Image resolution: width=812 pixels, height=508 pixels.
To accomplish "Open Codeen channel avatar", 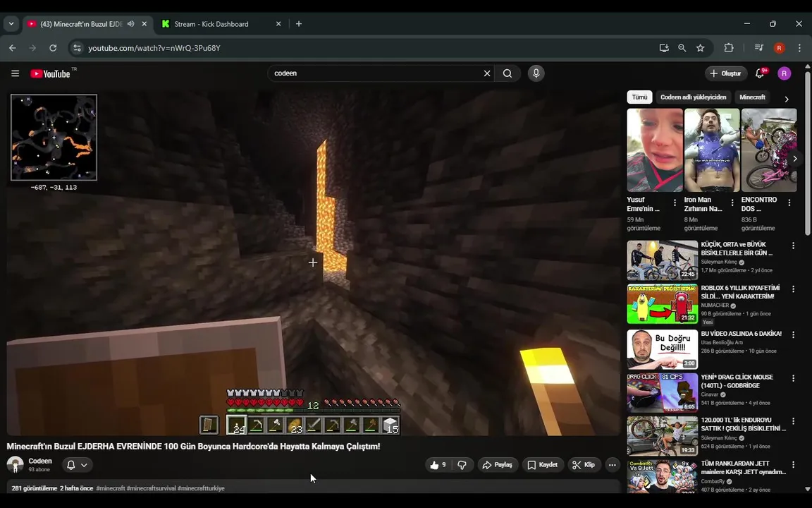I will pos(15,464).
